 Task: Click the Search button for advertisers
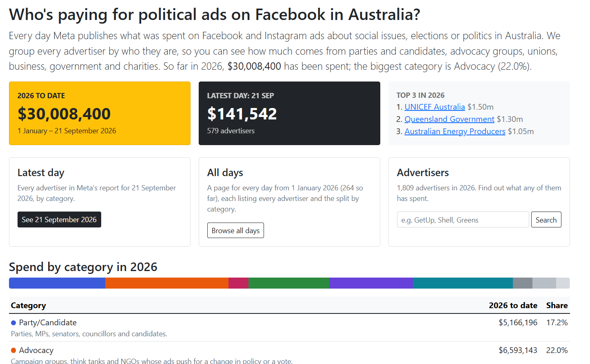(x=546, y=220)
